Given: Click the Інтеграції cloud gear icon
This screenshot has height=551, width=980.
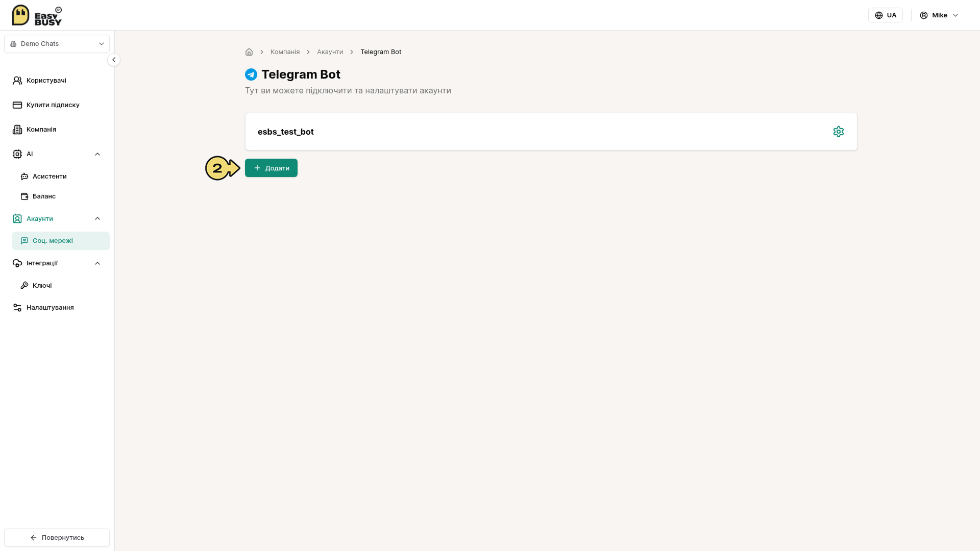Looking at the screenshot, I should [17, 263].
